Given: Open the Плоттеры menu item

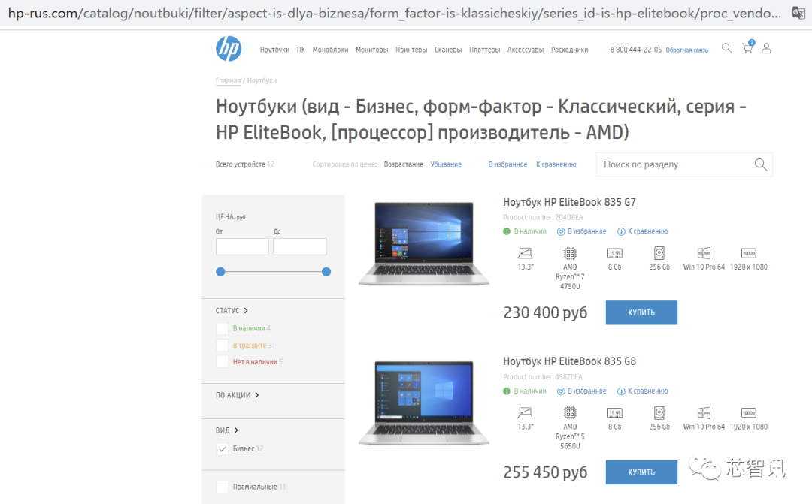Looking at the screenshot, I should click(485, 50).
